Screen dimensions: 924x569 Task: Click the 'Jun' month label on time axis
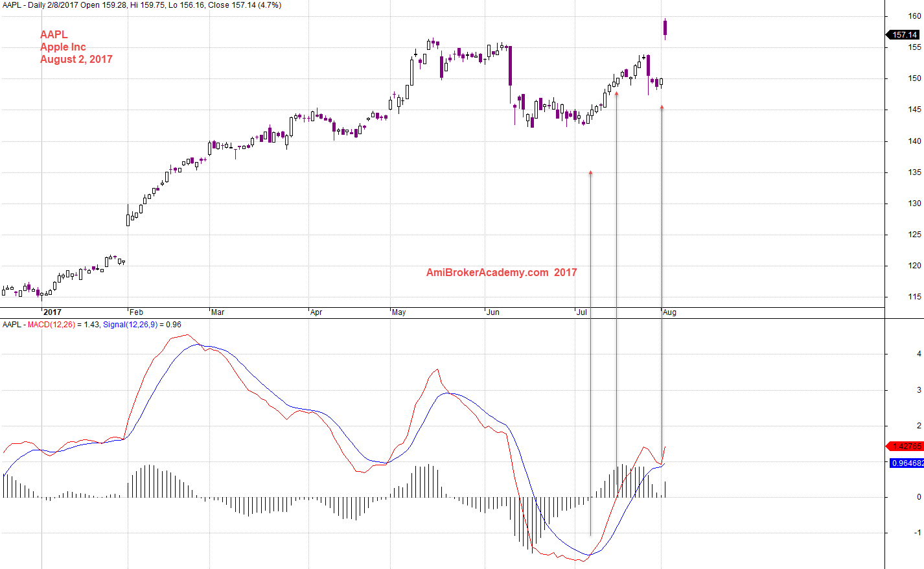pos(493,312)
